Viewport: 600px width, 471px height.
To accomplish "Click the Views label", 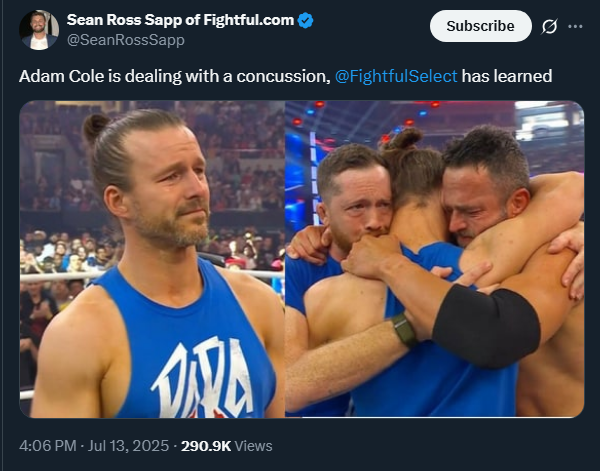I will [x=254, y=445].
